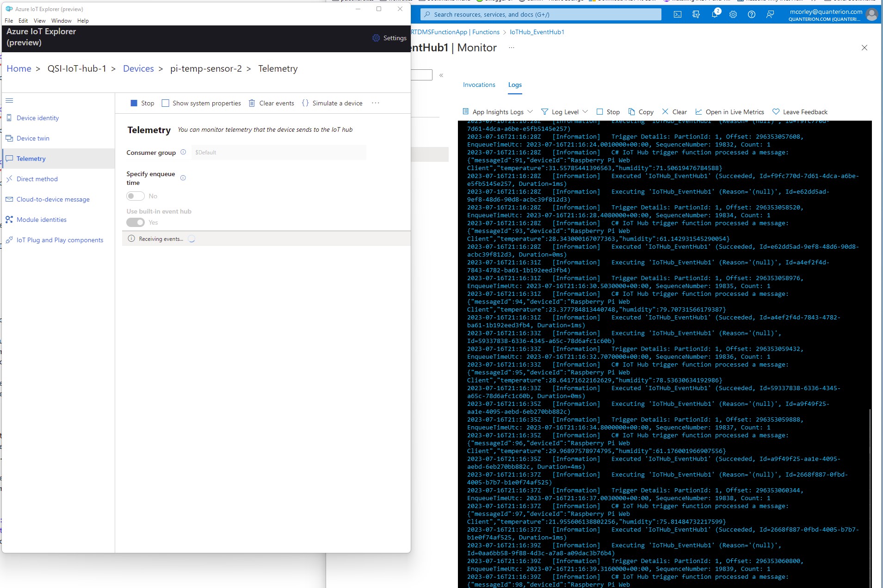
Task: Collapse the Azure portal side menu chevron
Action: 441,75
